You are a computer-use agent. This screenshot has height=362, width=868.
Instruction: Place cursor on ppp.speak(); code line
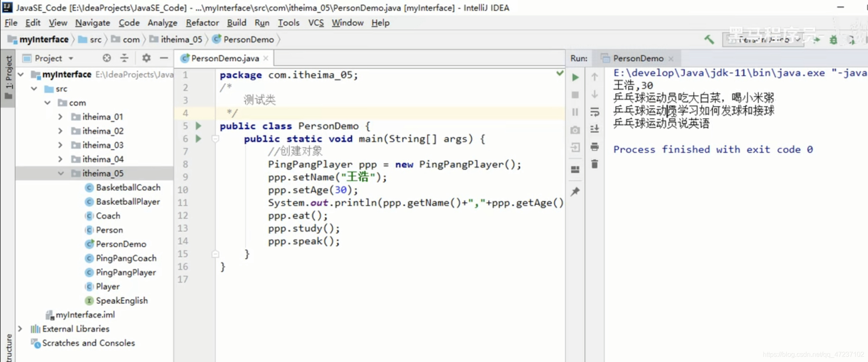[304, 241]
